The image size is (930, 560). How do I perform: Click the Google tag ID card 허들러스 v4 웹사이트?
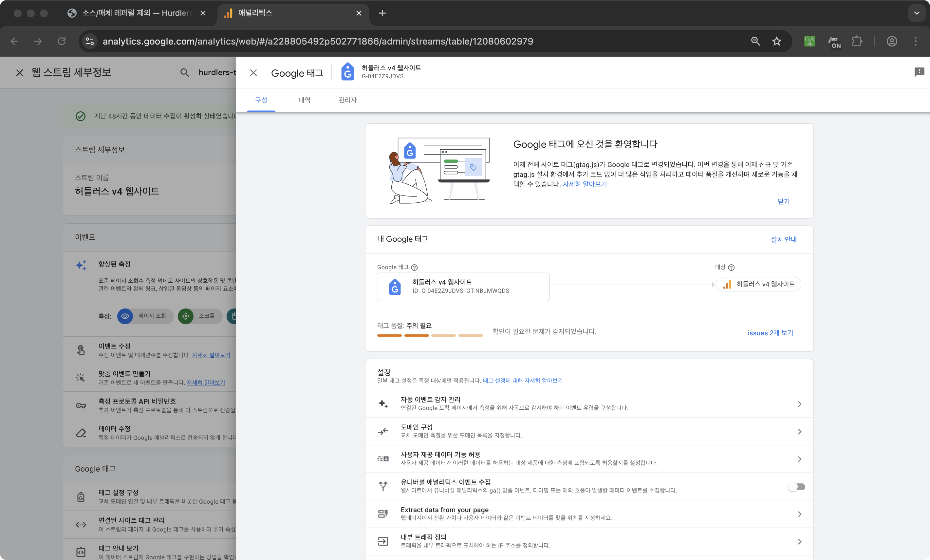pos(463,287)
